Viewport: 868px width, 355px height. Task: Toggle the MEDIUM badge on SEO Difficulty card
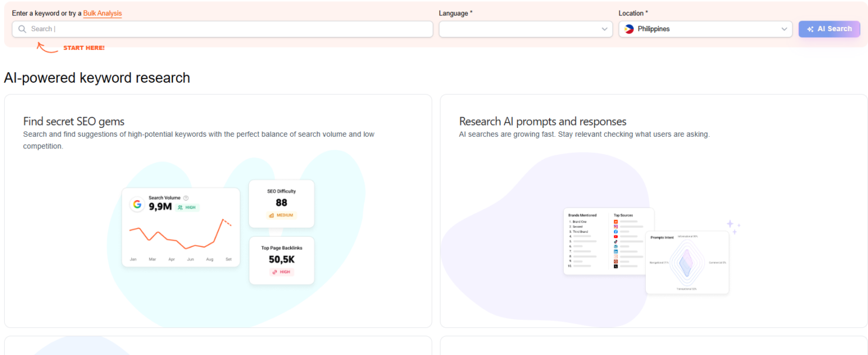coord(282,215)
